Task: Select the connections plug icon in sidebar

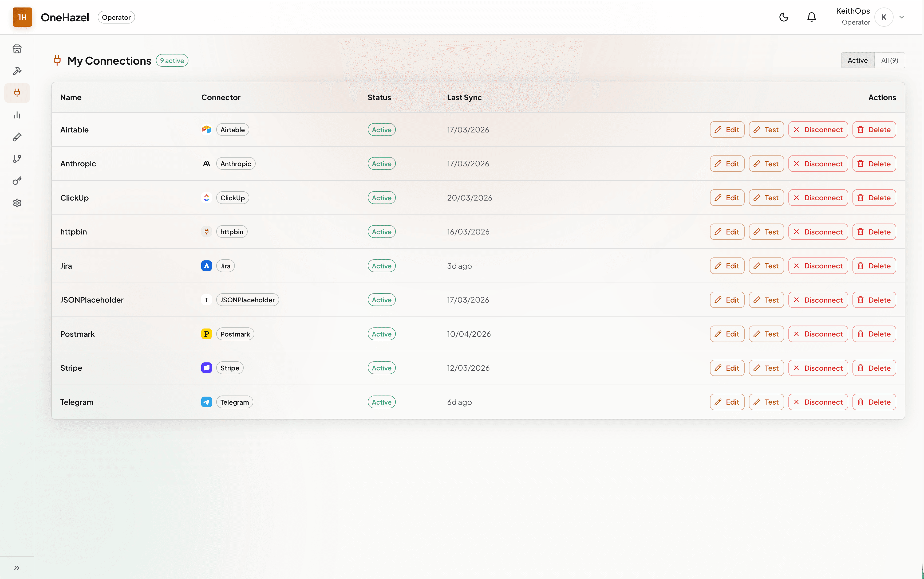Action: pos(17,93)
